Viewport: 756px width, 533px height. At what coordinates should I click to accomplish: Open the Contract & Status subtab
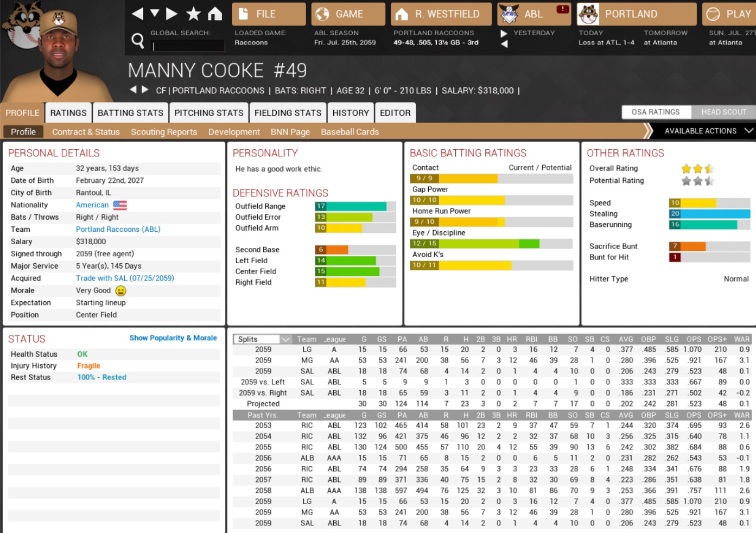click(x=86, y=132)
